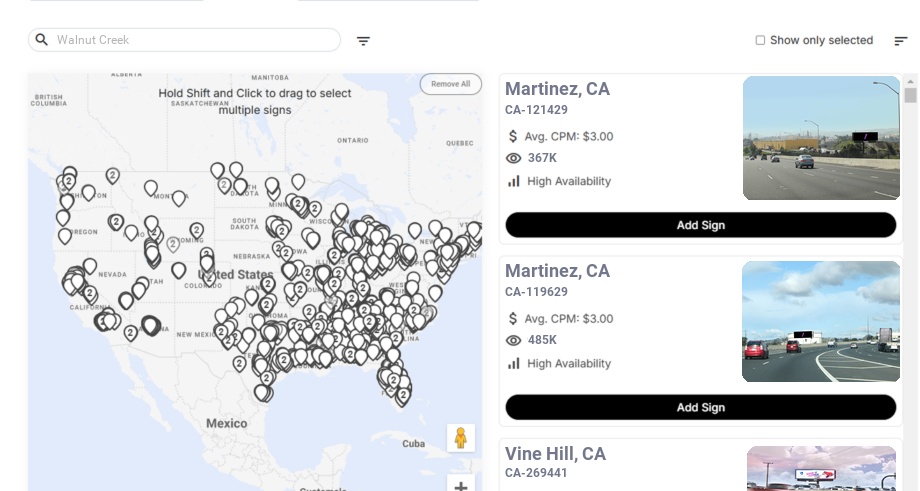The image size is (920, 491).
Task: Click availability bars icon for CA-119629
Action: point(514,363)
